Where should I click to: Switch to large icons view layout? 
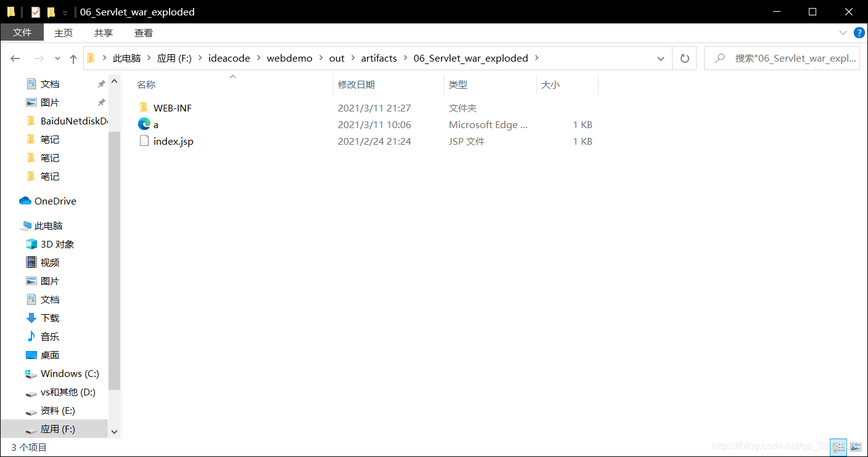click(855, 447)
